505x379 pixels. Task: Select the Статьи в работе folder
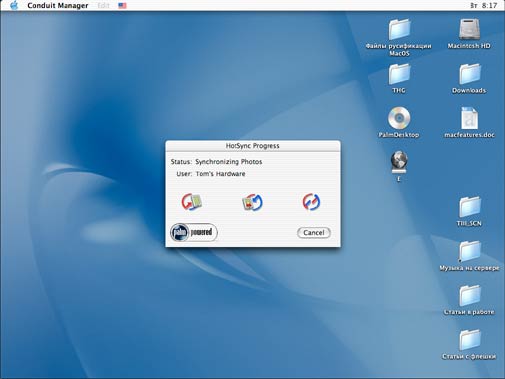tap(469, 295)
